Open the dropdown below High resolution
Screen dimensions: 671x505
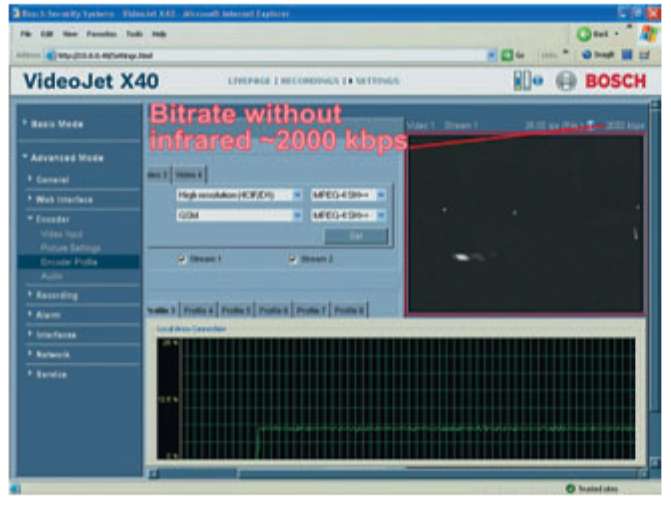239,215
